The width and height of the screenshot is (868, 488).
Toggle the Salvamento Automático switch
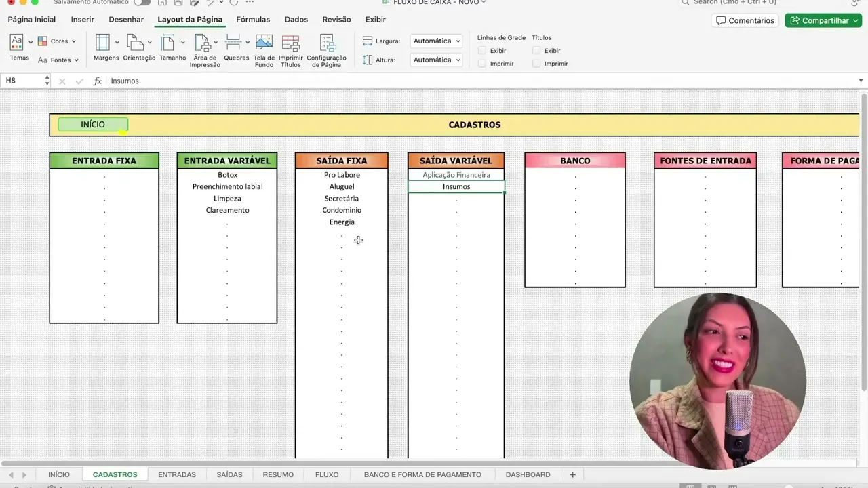tap(142, 3)
